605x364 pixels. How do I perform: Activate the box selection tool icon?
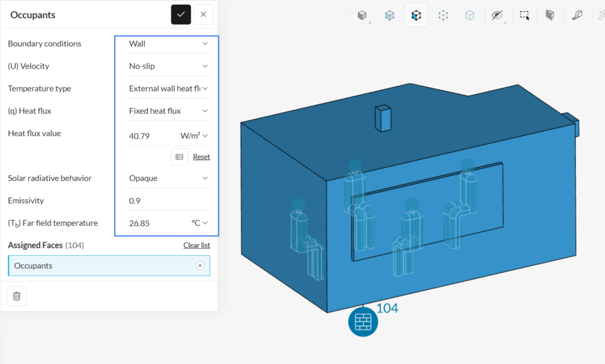[525, 15]
